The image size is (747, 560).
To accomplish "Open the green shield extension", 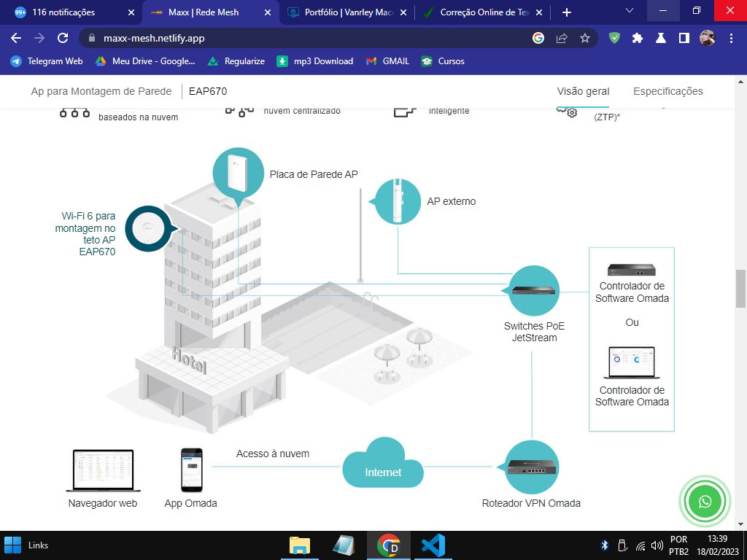I will [x=614, y=38].
